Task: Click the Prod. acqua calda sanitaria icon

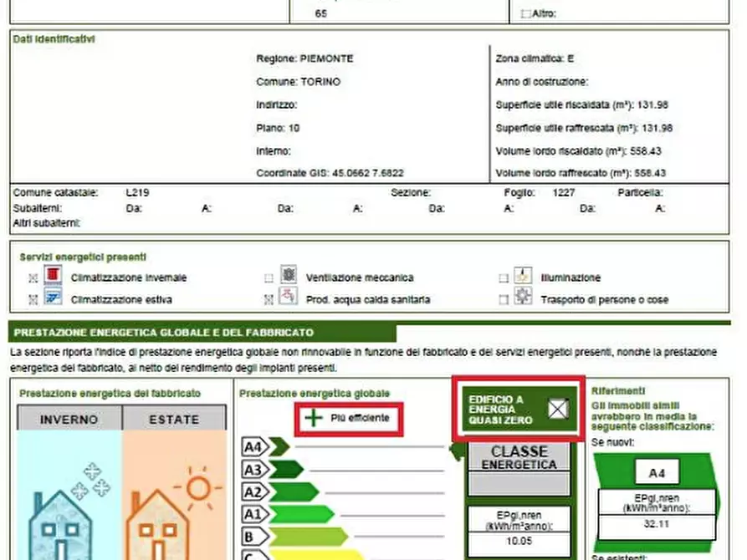Action: (289, 297)
